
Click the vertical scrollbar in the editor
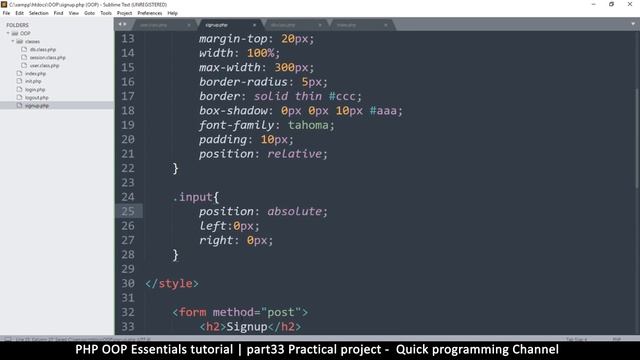click(636, 139)
